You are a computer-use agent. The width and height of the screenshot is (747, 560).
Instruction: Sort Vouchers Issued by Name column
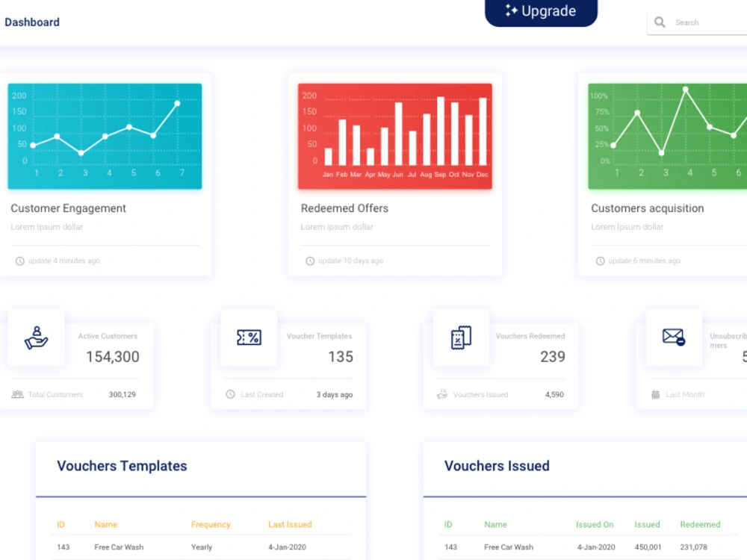(495, 524)
